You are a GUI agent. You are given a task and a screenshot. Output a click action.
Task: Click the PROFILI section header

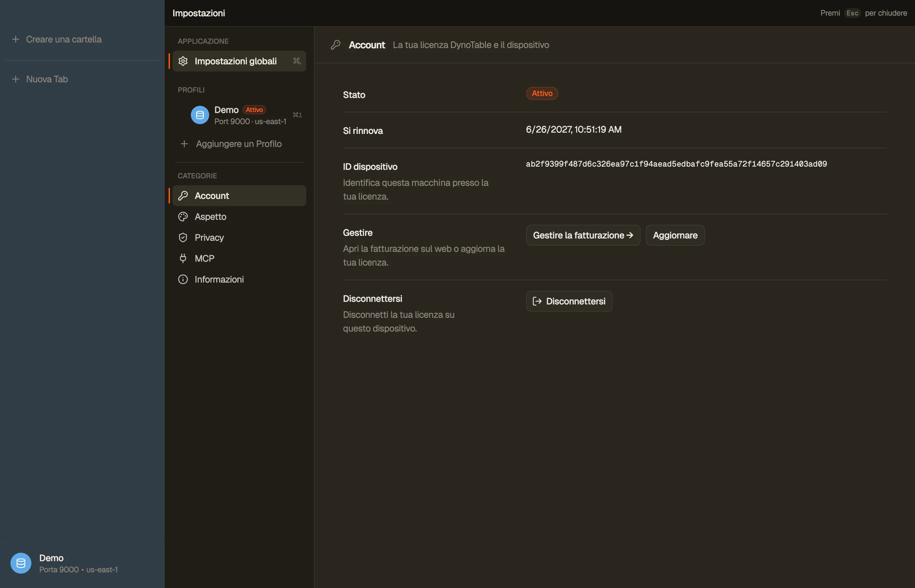click(x=191, y=90)
